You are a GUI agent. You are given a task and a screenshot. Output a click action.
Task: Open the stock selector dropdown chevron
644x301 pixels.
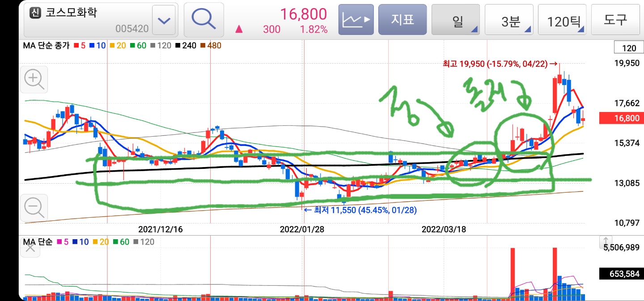(165, 21)
